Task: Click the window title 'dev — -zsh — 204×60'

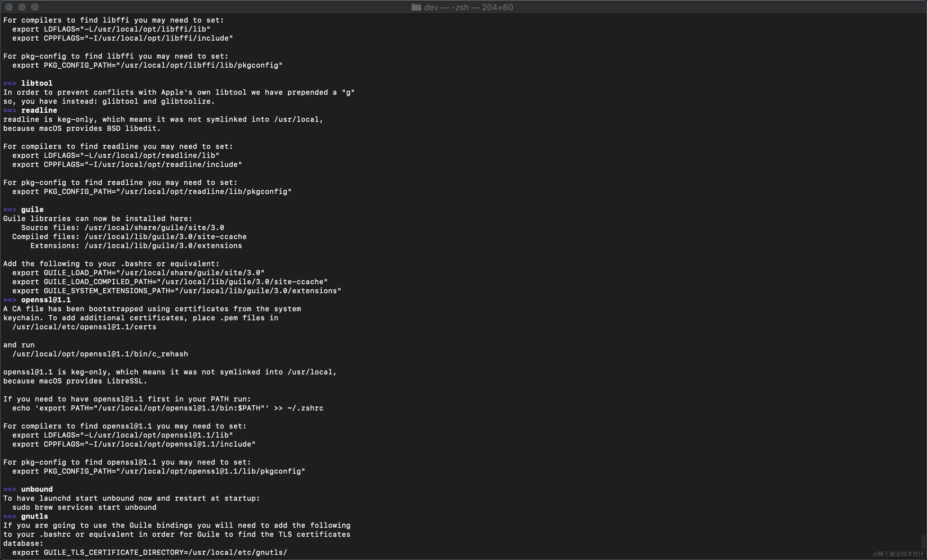Action: [x=468, y=7]
